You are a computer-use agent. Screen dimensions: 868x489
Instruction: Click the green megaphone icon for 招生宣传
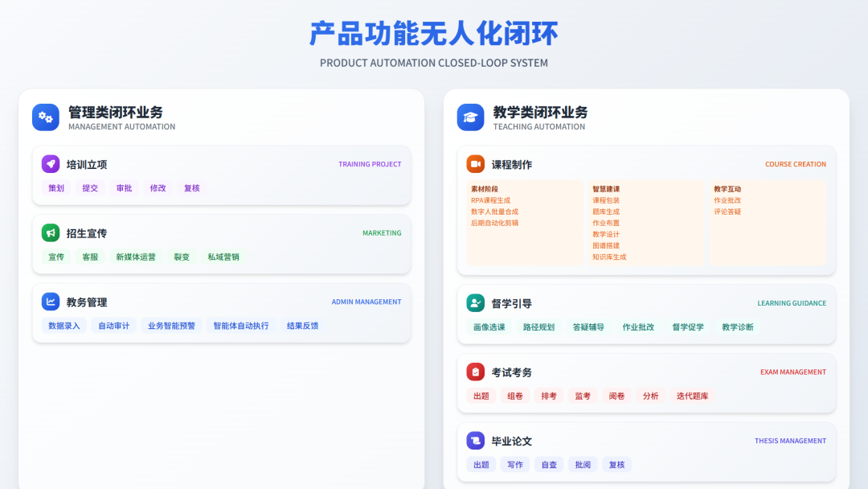tap(51, 233)
